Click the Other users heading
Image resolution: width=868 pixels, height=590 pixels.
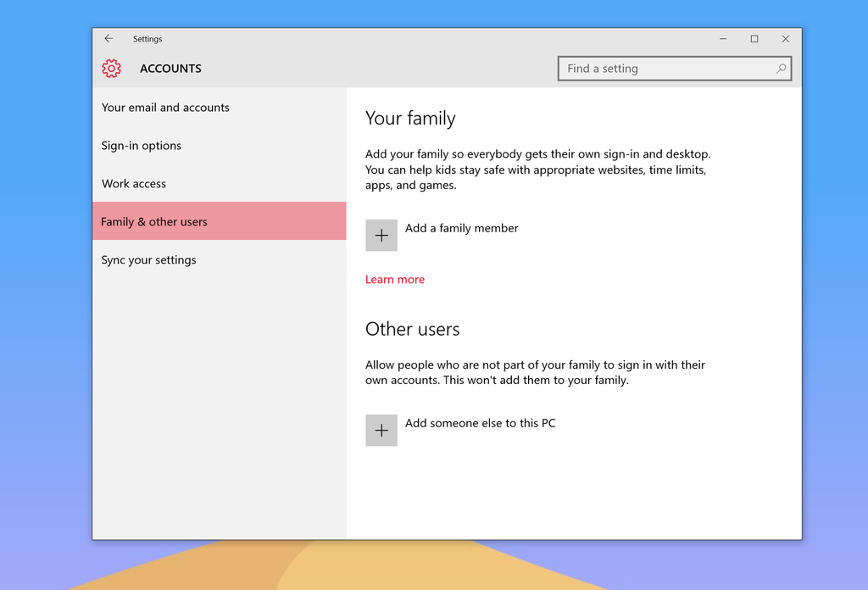(x=412, y=329)
